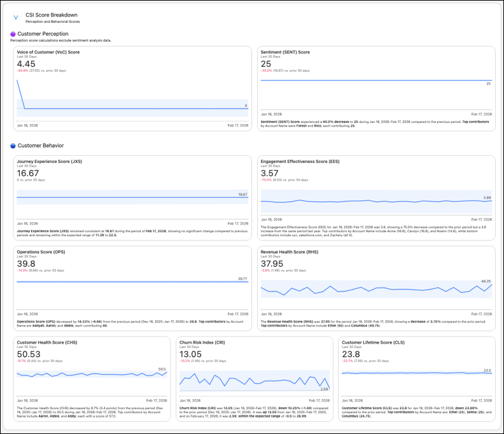The height and width of the screenshot is (434, 504).
Task: Open the Voice of Customer (VoC) Score title
Action: pos(48,52)
